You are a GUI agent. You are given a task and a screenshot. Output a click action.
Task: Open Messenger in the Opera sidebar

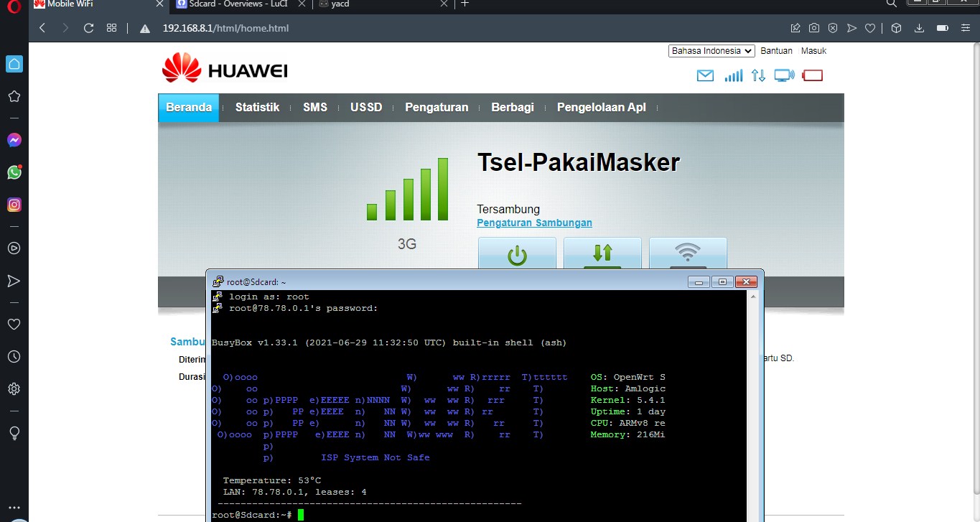pyautogui.click(x=14, y=141)
